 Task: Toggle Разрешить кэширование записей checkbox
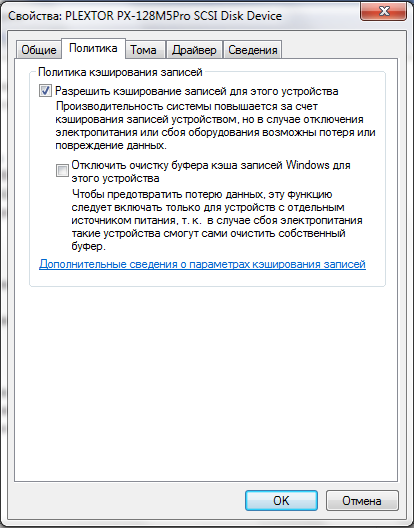pos(45,91)
